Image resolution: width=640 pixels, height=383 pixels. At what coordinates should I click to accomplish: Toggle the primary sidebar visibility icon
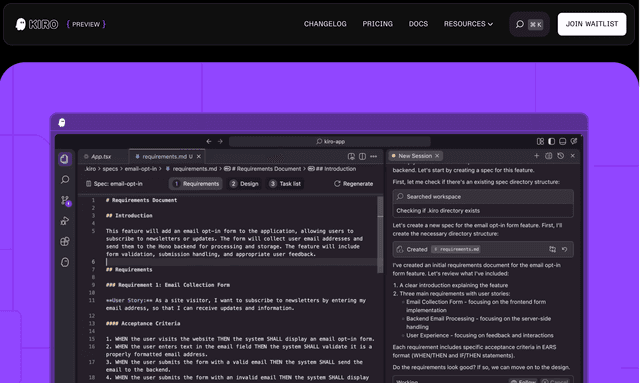coord(551,141)
